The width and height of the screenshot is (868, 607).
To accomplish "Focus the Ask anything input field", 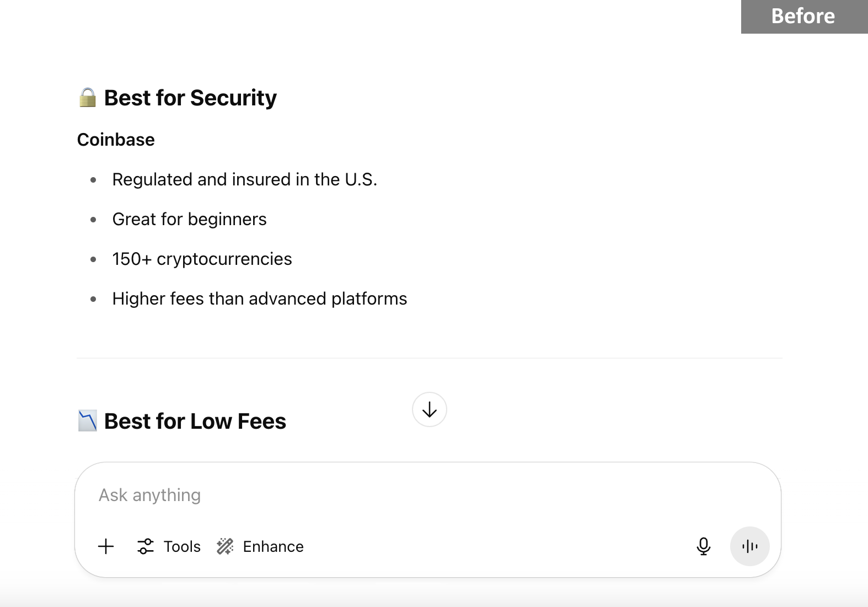I will 427,496.
